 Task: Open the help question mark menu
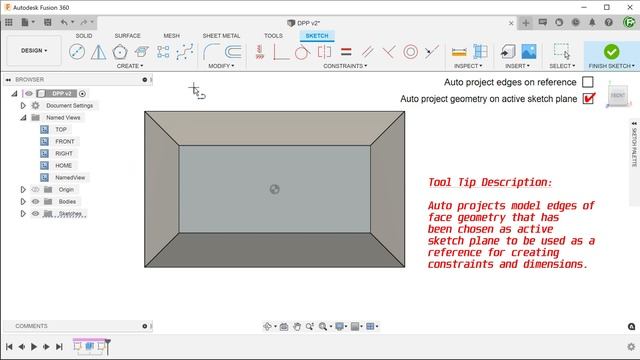click(609, 22)
